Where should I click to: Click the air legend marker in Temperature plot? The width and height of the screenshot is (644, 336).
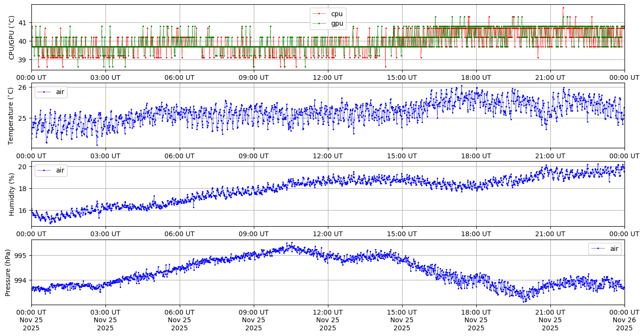[x=44, y=92]
